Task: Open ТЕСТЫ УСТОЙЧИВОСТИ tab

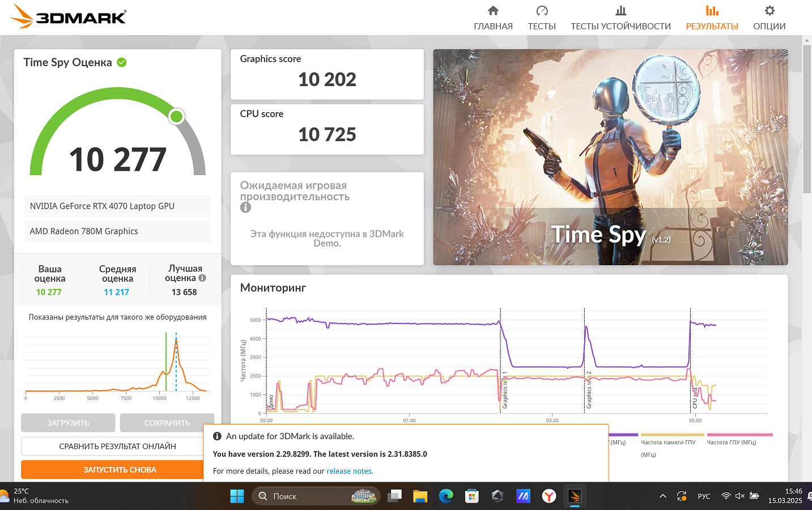Action: coord(620,18)
